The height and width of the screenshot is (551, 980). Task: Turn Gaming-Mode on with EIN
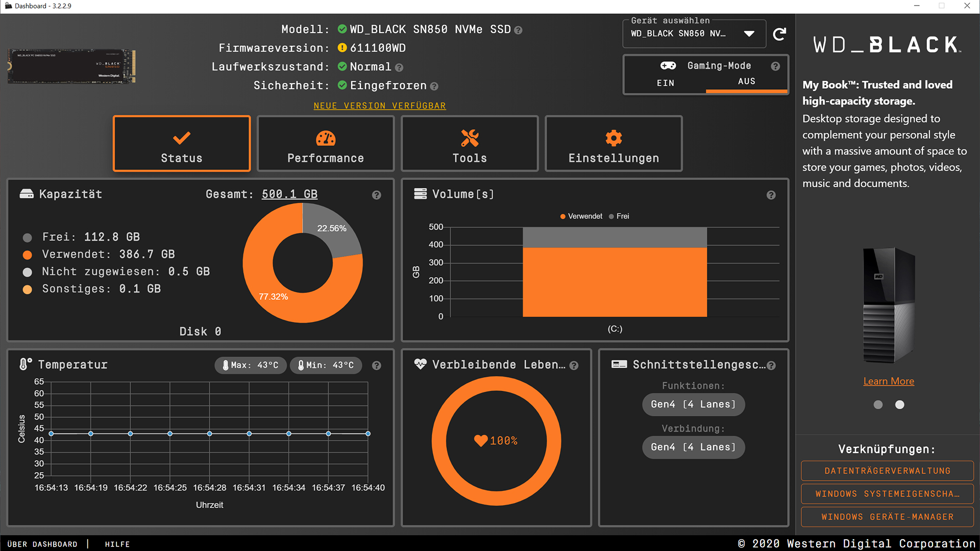coord(665,83)
